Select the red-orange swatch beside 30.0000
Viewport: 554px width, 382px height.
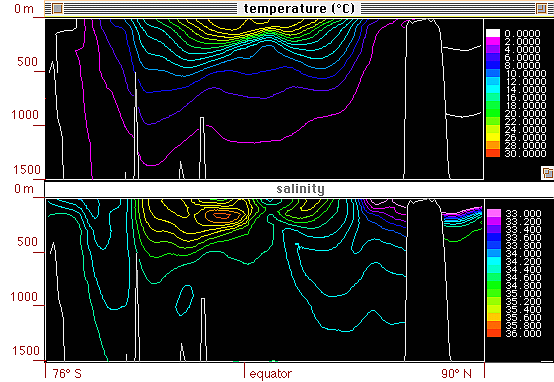tap(493, 153)
